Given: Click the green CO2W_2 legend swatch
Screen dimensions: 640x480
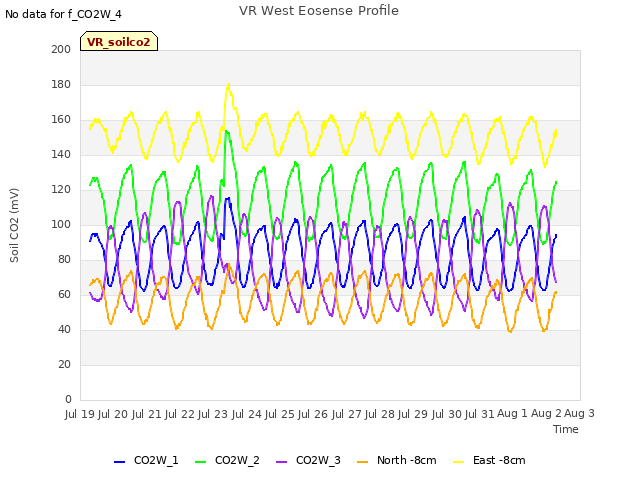Looking at the screenshot, I should [200, 462].
